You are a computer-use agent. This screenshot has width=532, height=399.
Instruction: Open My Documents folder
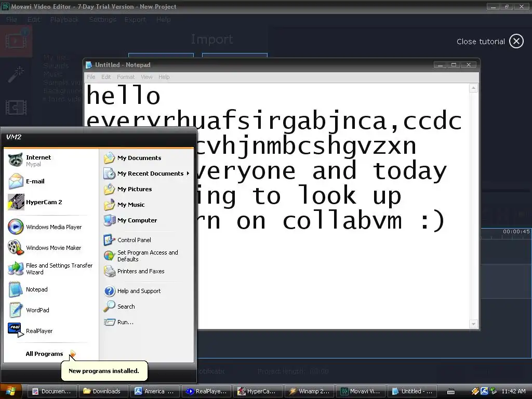click(x=147, y=158)
